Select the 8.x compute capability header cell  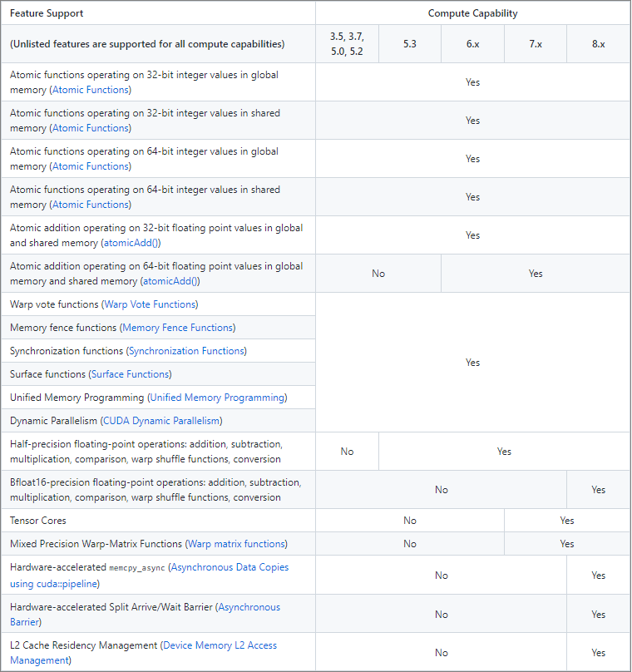(599, 43)
